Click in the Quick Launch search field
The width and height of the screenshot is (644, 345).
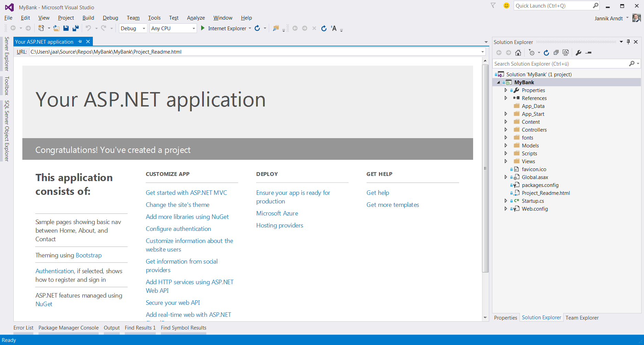point(553,5)
